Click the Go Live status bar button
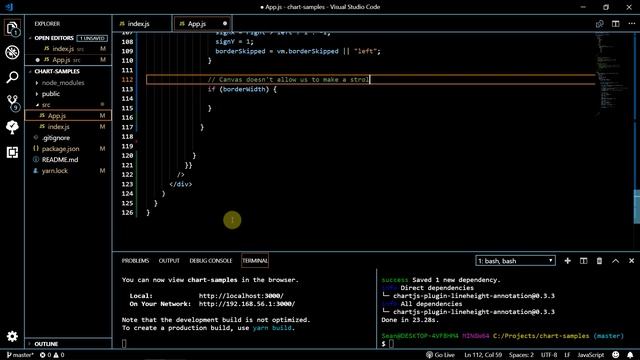The width and height of the screenshot is (640, 360). pyautogui.click(x=440, y=355)
